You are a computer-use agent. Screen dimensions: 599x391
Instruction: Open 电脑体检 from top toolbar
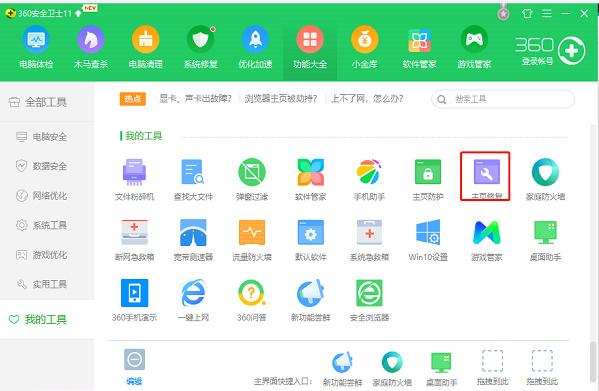36,47
